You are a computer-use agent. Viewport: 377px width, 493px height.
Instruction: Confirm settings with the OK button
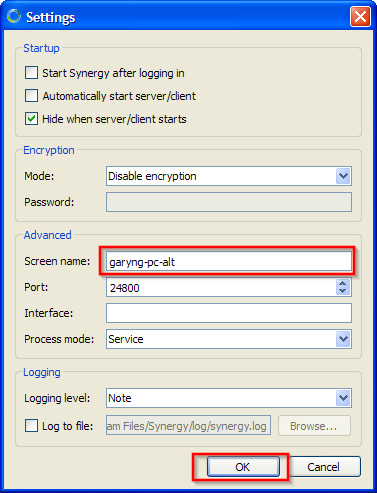[243, 467]
